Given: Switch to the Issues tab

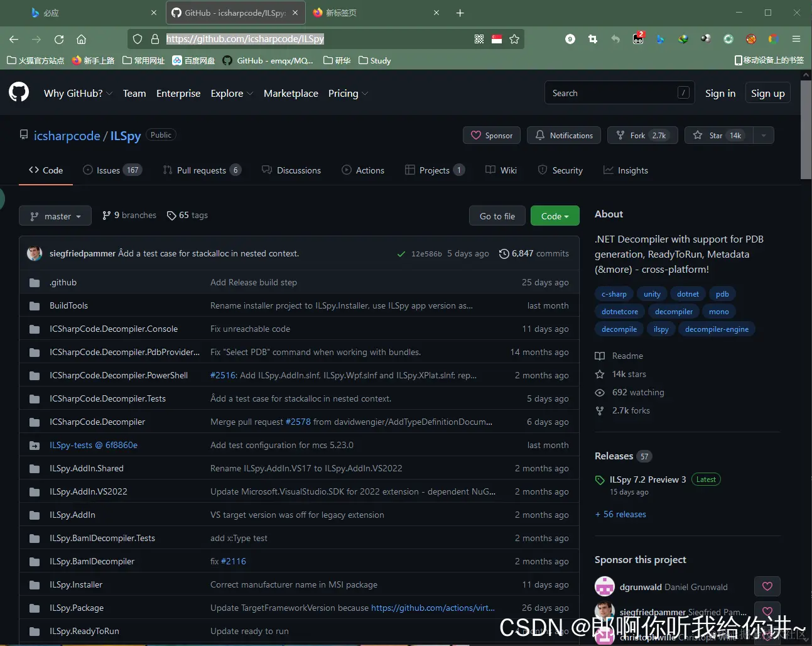Looking at the screenshot, I should 112,170.
